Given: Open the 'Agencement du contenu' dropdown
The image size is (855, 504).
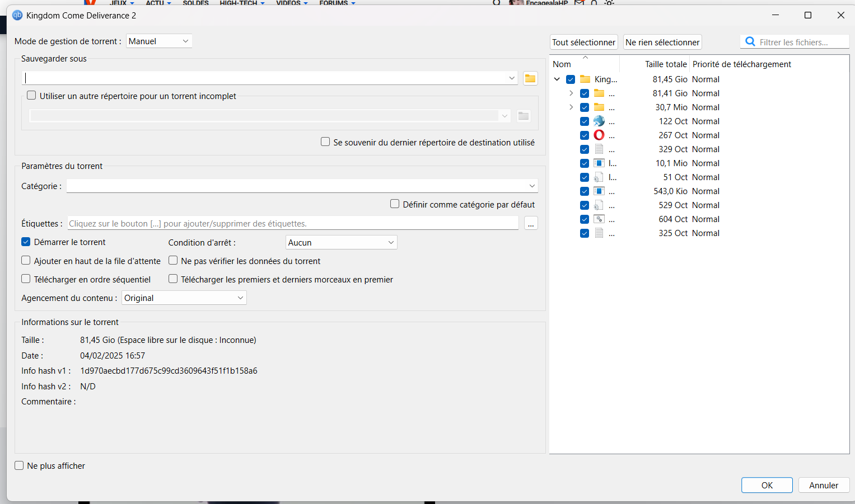Looking at the screenshot, I should 184,298.
